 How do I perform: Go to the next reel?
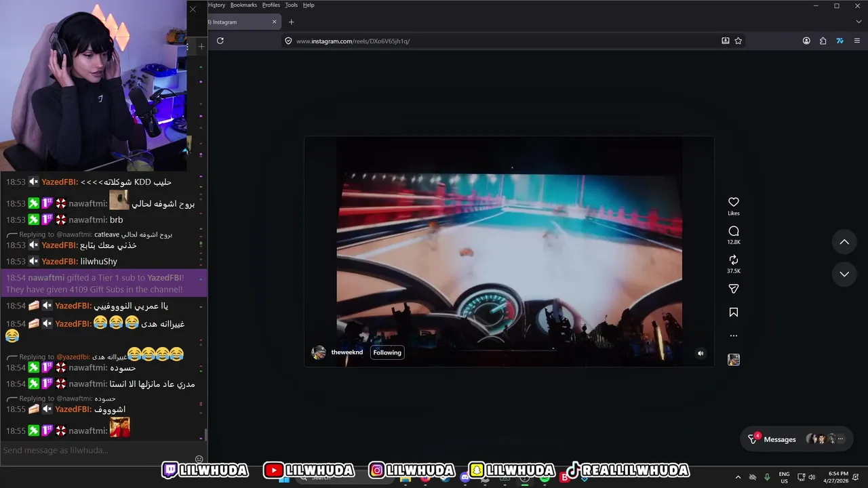(844, 274)
